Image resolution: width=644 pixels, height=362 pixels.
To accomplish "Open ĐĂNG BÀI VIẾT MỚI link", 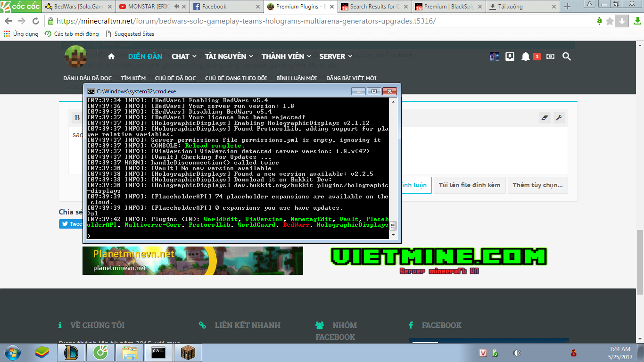I will pos(351,78).
